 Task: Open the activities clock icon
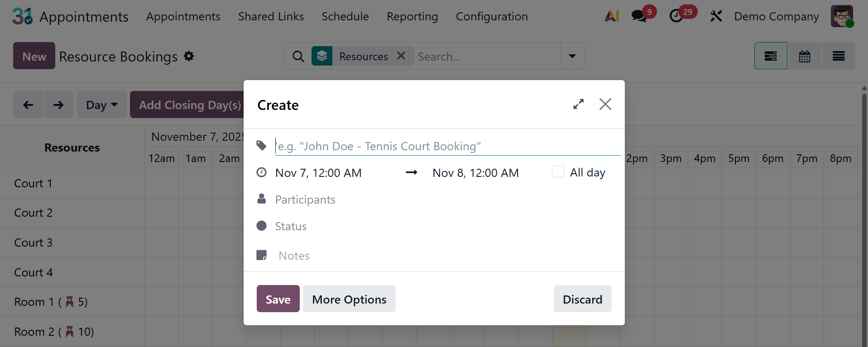[676, 16]
